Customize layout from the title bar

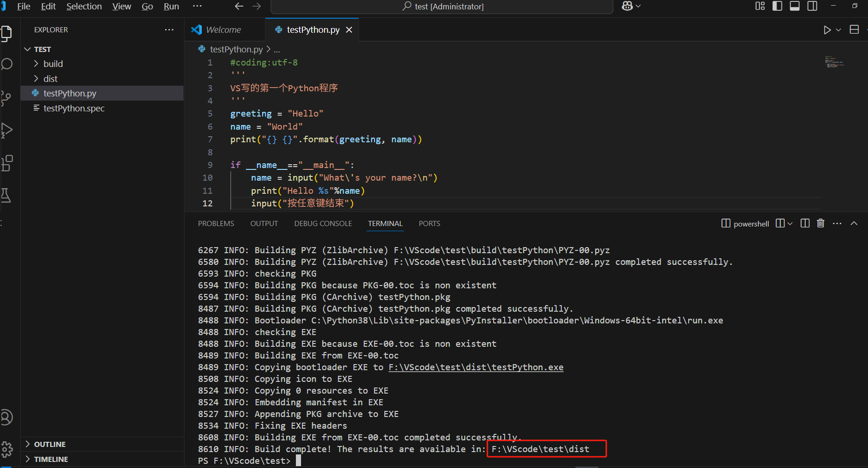point(760,6)
